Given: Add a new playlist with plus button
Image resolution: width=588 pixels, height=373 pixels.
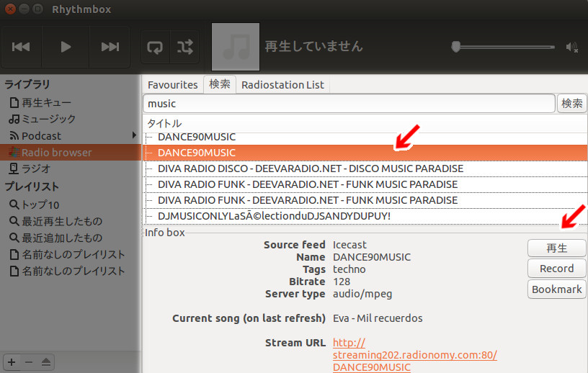Looking at the screenshot, I should click(x=12, y=362).
